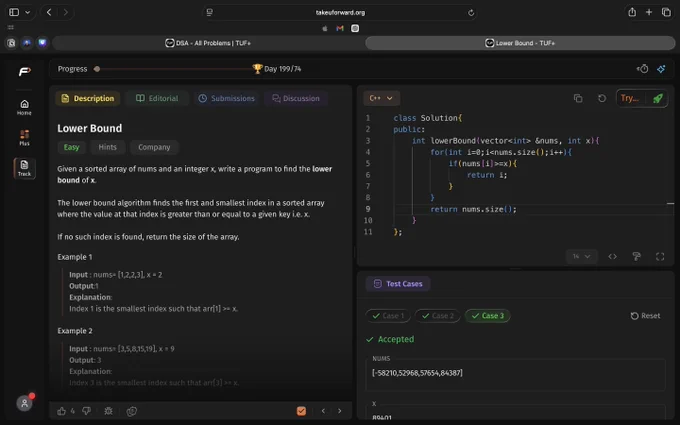Open a new tab with plus icon
The height and width of the screenshot is (425, 680).
[649, 12]
